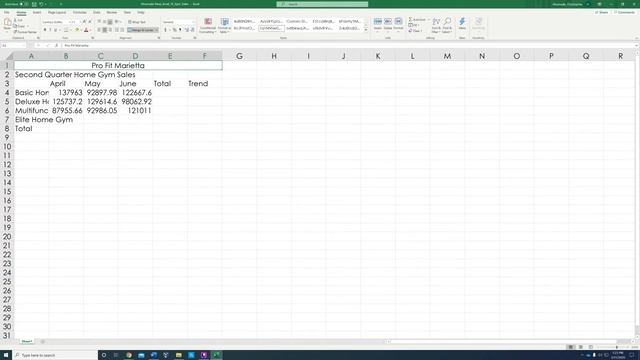Click Accounting Number Format dollar icon
This screenshot has width=640, height=360.
(x=165, y=30)
